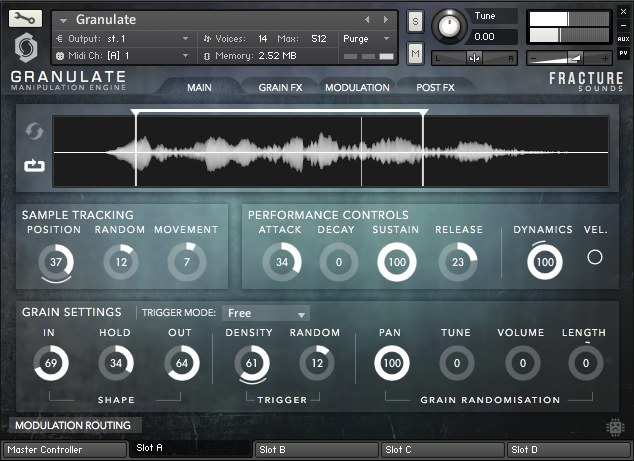Click the Tune value 0.00 field
Viewport: 634px width, 461px height.
tap(494, 37)
